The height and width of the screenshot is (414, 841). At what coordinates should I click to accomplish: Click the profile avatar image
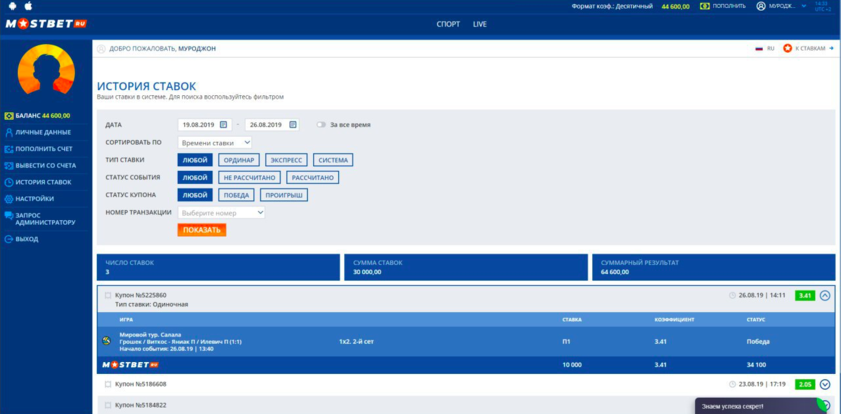46,69
